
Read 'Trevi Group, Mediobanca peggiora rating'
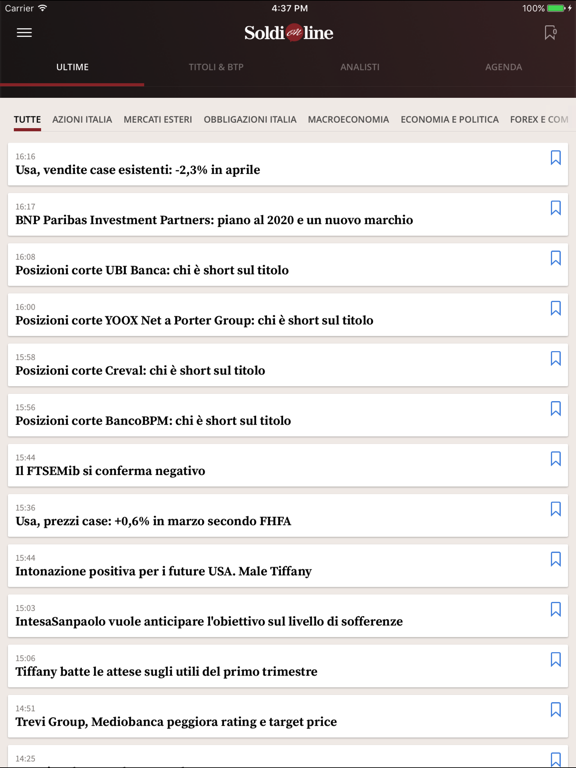pyautogui.click(x=176, y=722)
